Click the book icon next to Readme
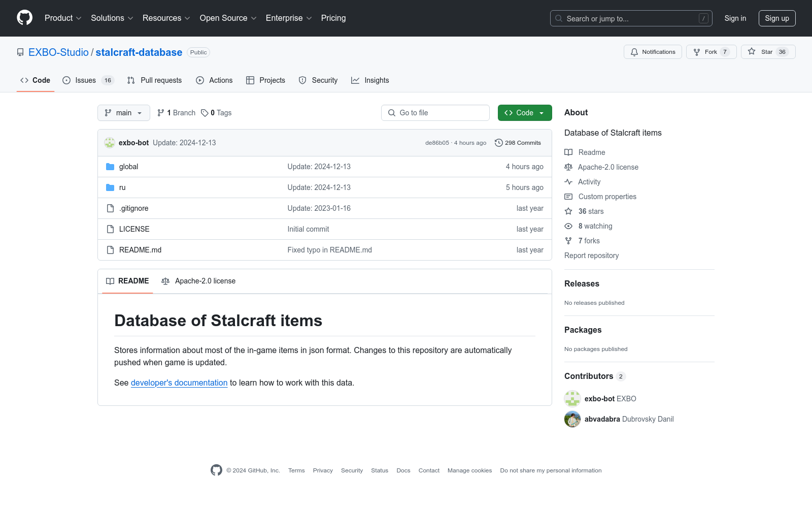Screen dimensions: 812x508 568,152
